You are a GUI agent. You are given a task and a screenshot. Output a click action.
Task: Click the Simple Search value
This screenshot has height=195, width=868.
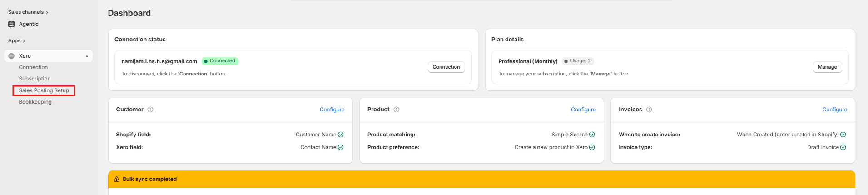(x=569, y=135)
